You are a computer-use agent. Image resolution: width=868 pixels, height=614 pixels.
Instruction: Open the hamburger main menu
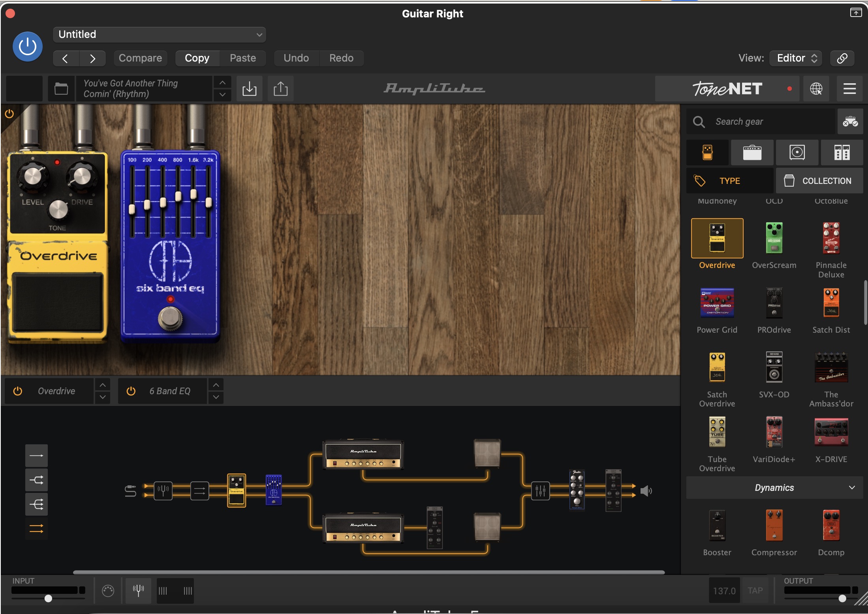(x=849, y=89)
